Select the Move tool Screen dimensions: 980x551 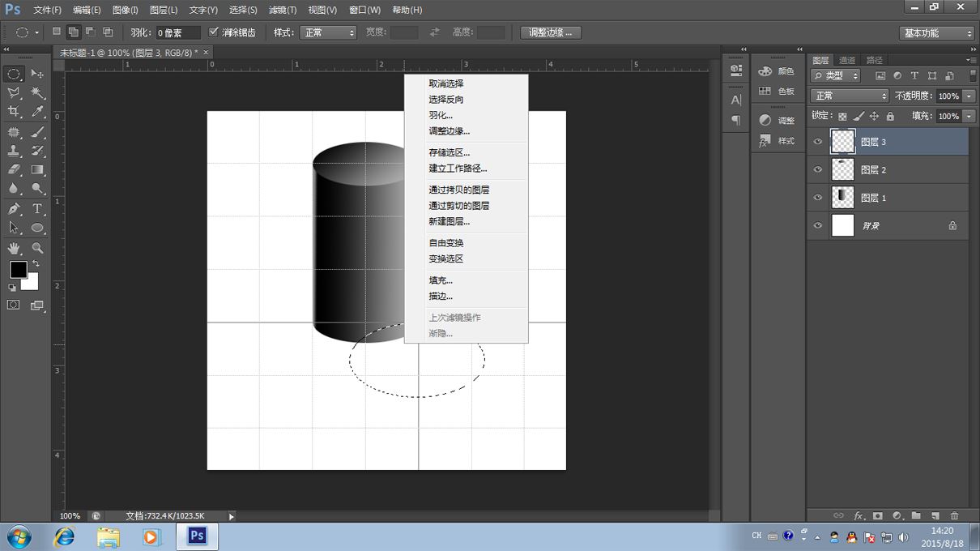pyautogui.click(x=37, y=74)
